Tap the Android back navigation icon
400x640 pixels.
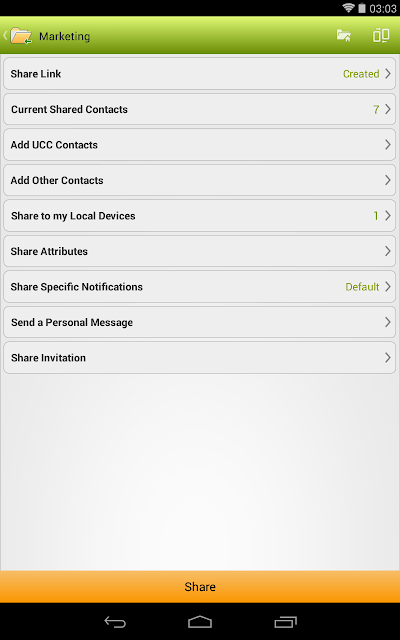115,622
